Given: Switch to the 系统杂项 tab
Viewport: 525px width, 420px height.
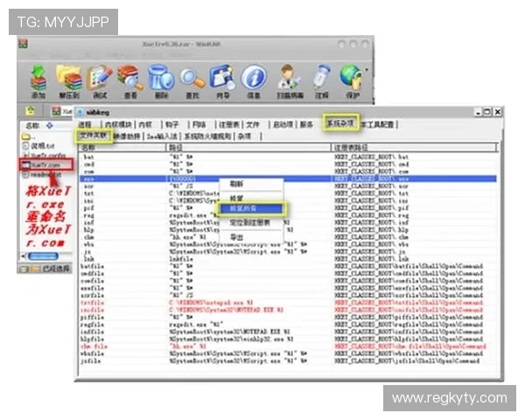Looking at the screenshot, I should click(x=340, y=124).
